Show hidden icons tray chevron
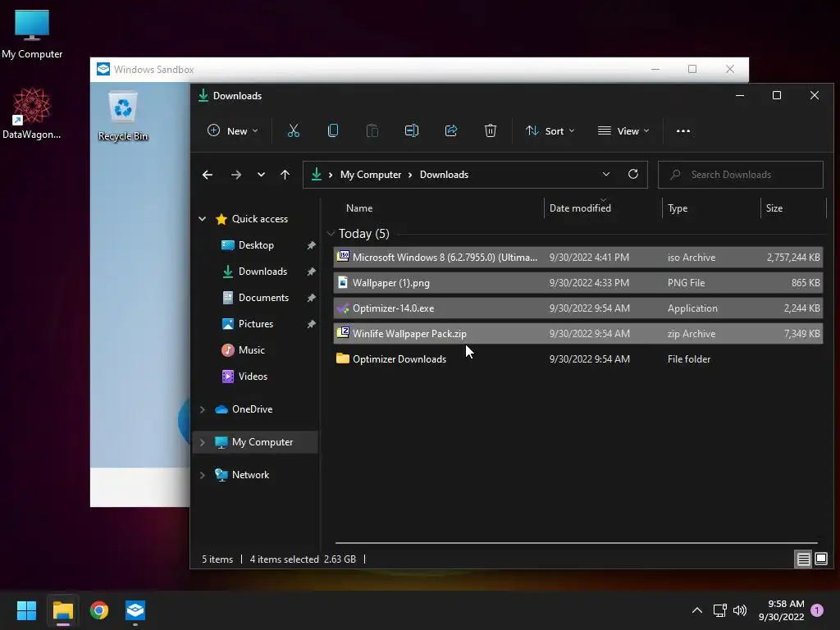This screenshot has width=840, height=630. pyautogui.click(x=697, y=610)
